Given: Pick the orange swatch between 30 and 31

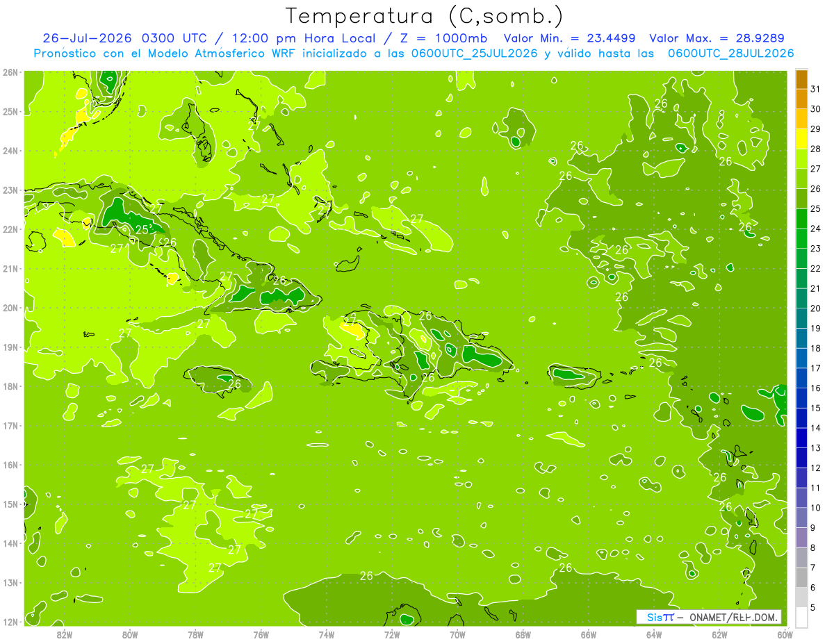Looking at the screenshot, I should 801,99.
